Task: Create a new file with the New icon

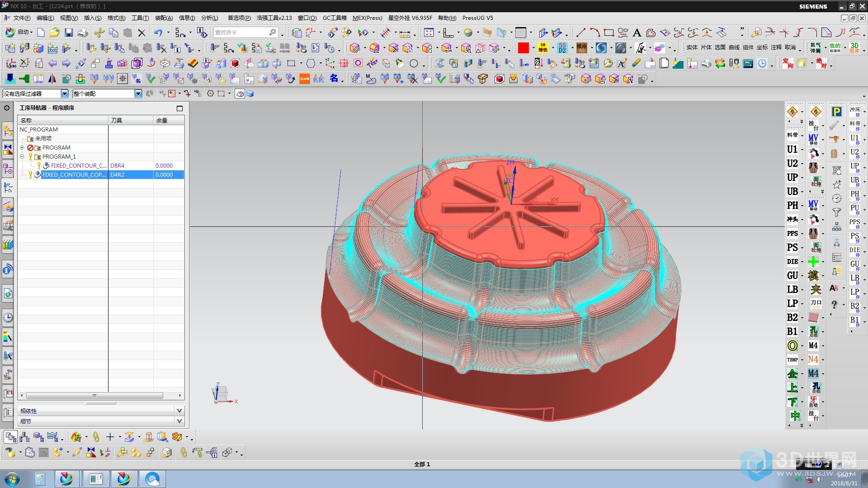Action: 41,33
